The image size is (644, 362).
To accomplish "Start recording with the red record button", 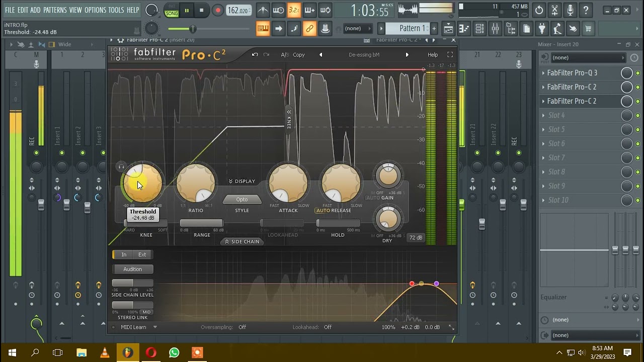I will pyautogui.click(x=218, y=10).
